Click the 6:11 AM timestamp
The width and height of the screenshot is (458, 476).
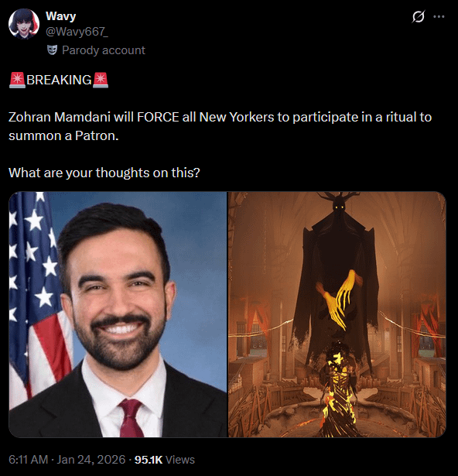(28, 460)
